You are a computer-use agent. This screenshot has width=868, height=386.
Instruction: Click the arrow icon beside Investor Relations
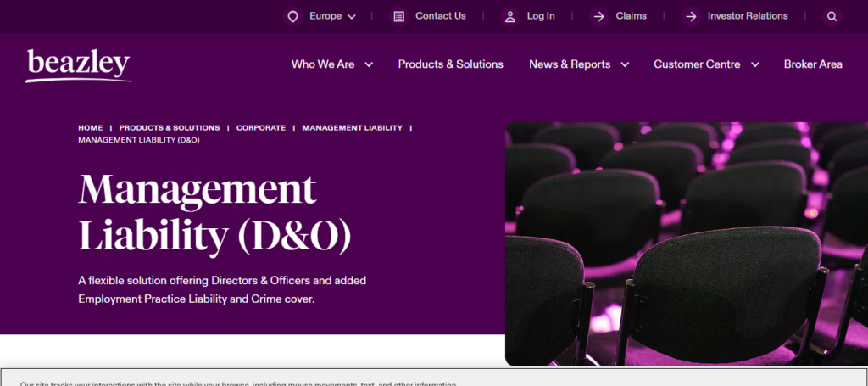tap(690, 16)
